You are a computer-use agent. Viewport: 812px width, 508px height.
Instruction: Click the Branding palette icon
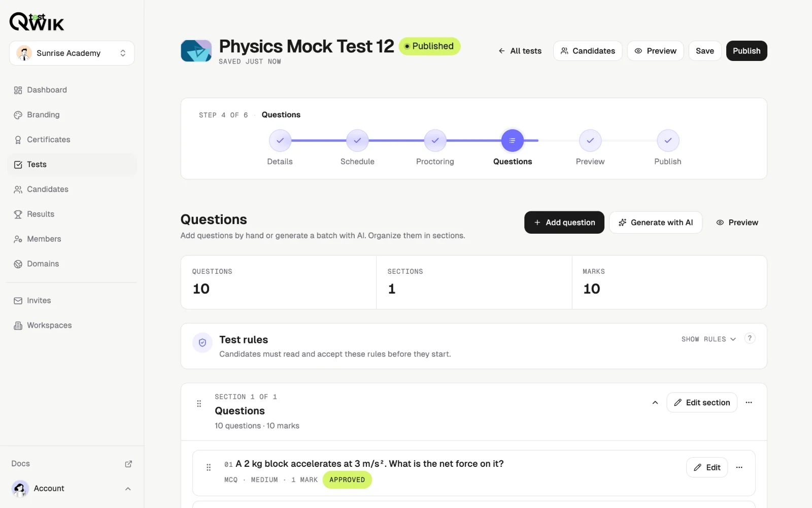[x=18, y=115]
